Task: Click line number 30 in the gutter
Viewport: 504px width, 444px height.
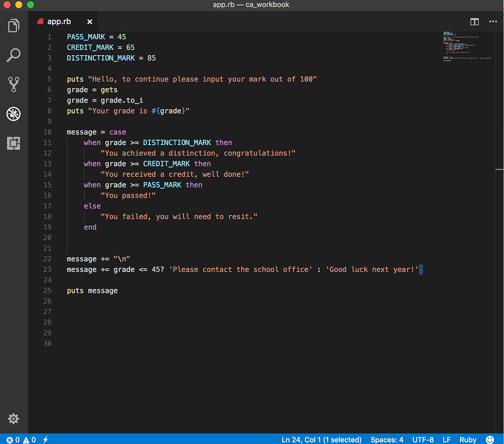Action: [x=47, y=344]
